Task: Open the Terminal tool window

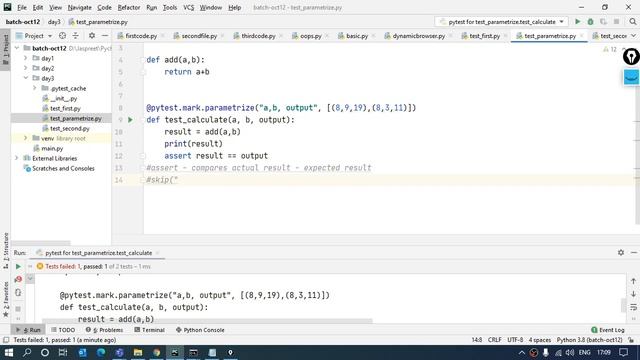Action: [149, 330]
